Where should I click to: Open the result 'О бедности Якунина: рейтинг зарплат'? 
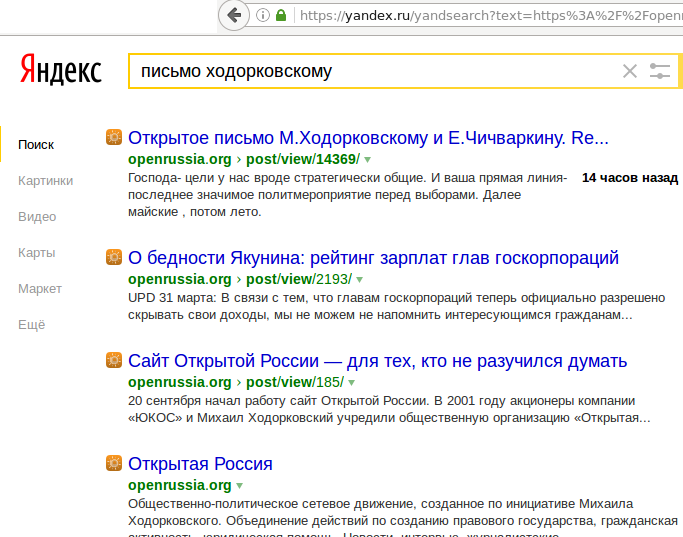373,258
